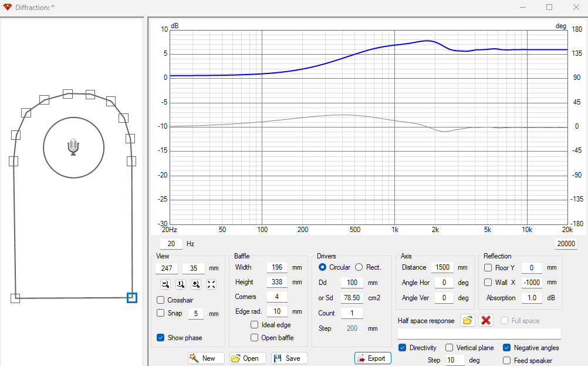Uncheck the Negative angles checkbox
This screenshot has height=366, width=588.
click(x=506, y=348)
